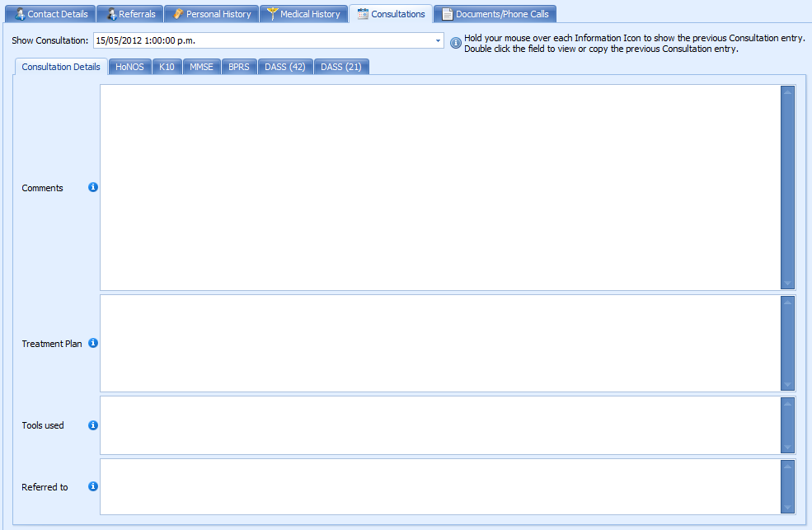The width and height of the screenshot is (812, 530).
Task: Click the Referred to information icon
Action: pos(92,486)
